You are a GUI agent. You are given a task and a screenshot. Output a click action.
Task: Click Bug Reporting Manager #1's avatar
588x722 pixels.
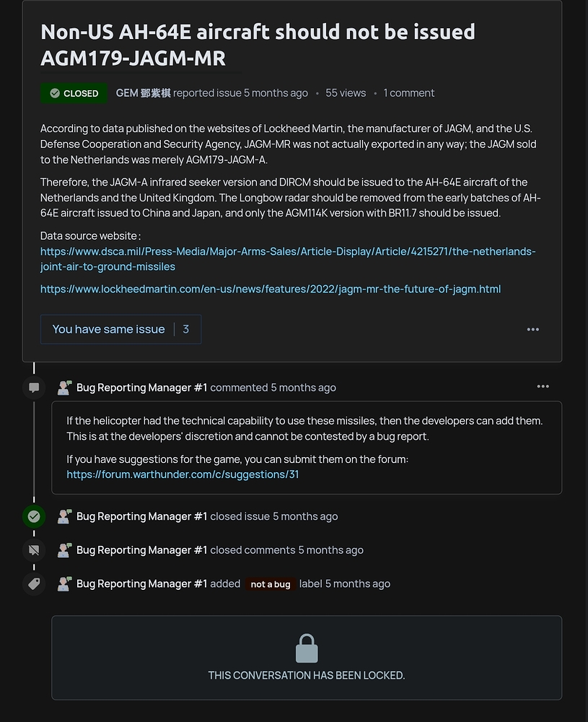click(x=64, y=387)
